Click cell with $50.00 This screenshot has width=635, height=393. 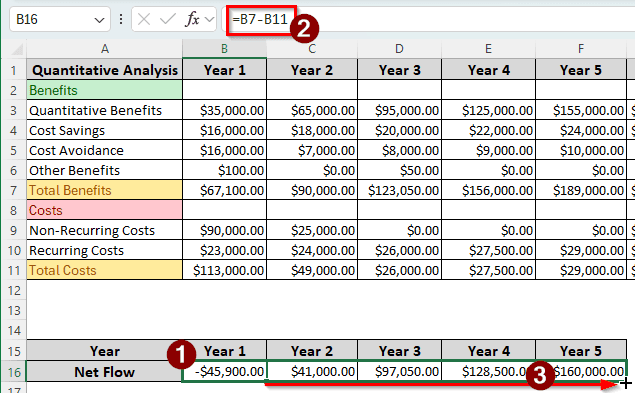[400, 170]
